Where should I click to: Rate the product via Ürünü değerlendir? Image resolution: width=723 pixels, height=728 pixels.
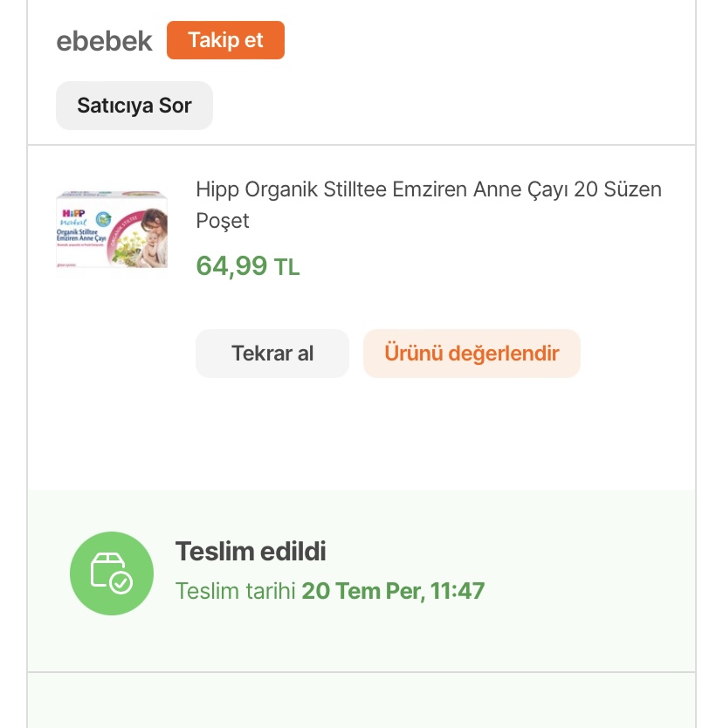point(472,354)
